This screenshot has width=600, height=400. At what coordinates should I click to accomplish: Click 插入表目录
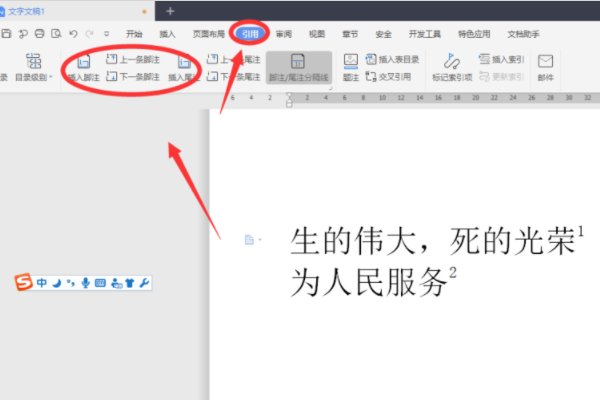pyautogui.click(x=393, y=59)
